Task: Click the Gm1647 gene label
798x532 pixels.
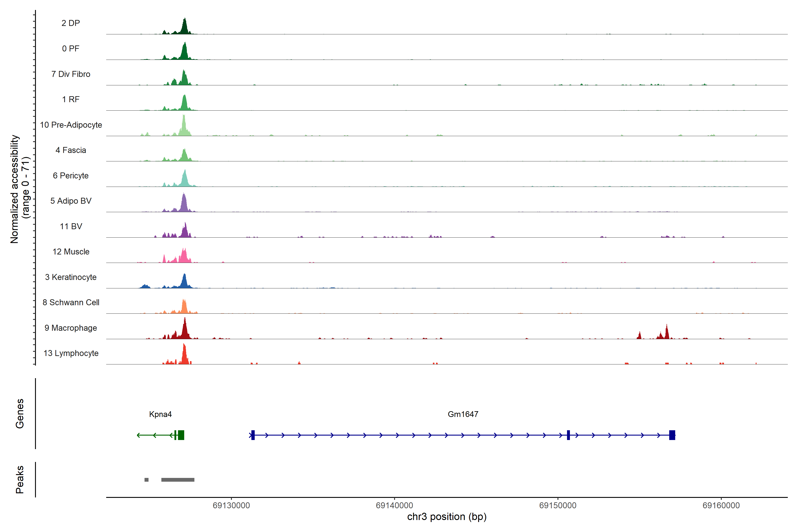Action: pyautogui.click(x=463, y=414)
